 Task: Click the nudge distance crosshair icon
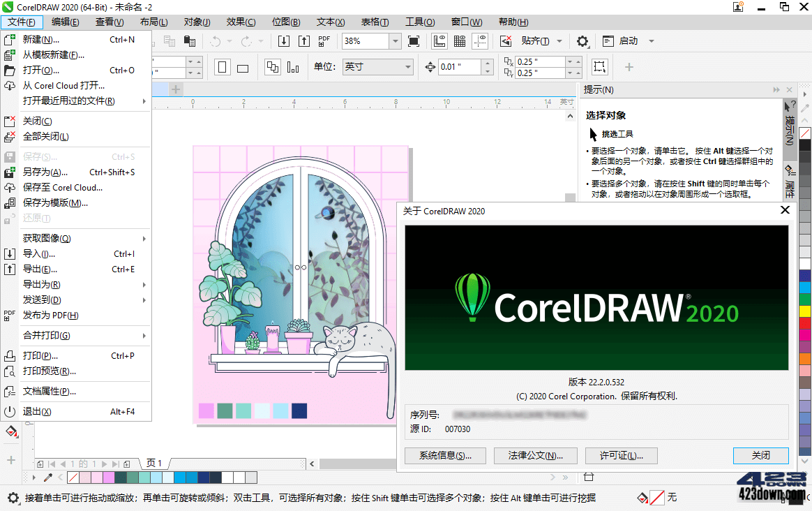(x=430, y=66)
